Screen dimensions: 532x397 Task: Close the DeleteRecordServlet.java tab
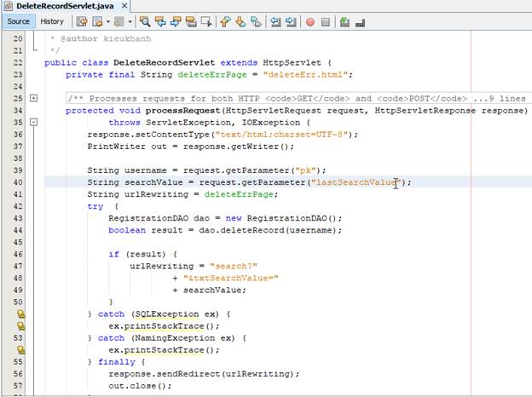(124, 6)
